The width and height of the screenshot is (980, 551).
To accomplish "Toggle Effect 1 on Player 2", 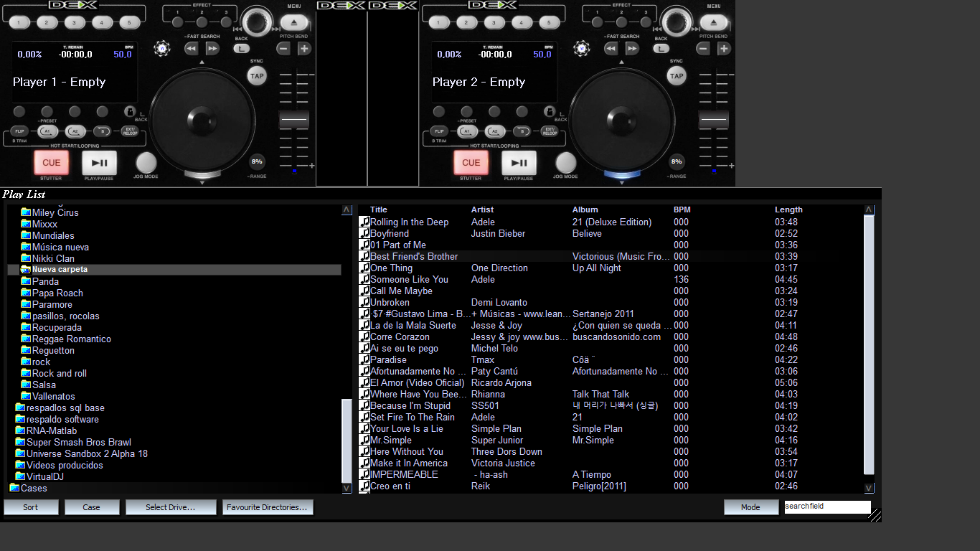I will [x=598, y=22].
